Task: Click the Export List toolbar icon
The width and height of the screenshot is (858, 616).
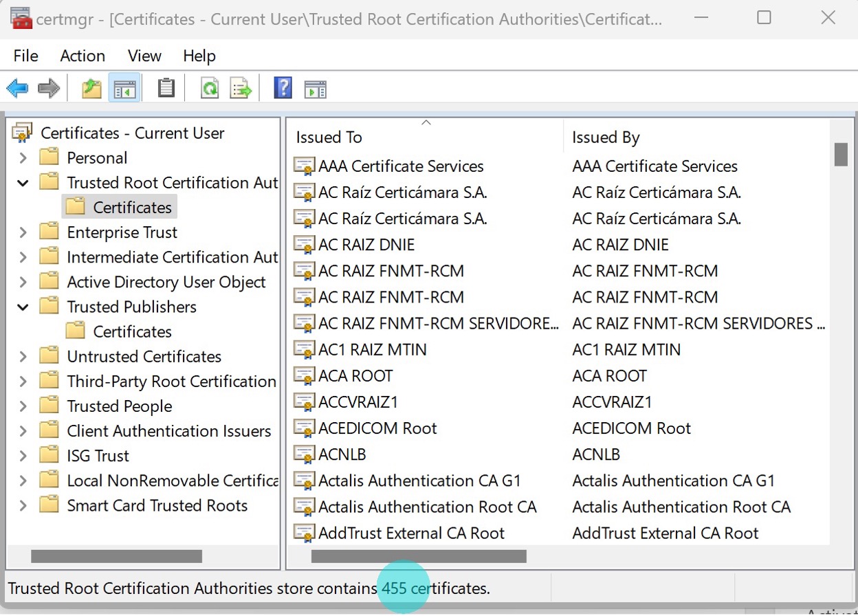Action: pos(241,88)
